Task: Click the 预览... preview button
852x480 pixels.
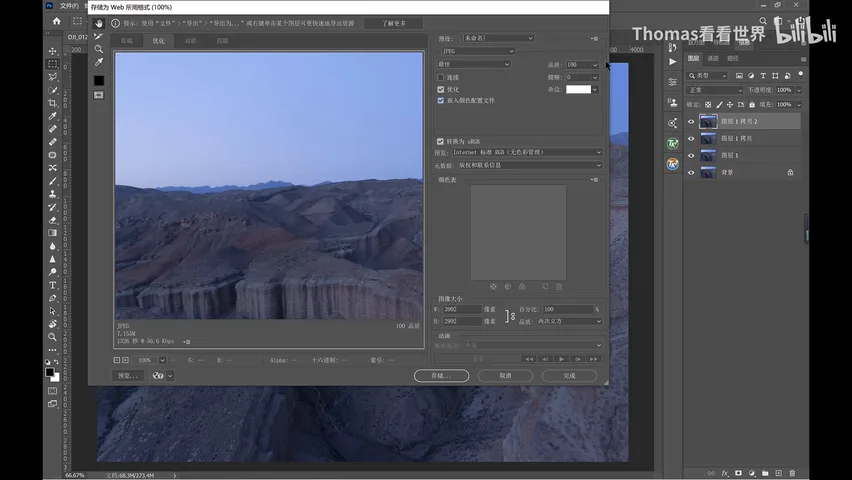Action: (128, 376)
